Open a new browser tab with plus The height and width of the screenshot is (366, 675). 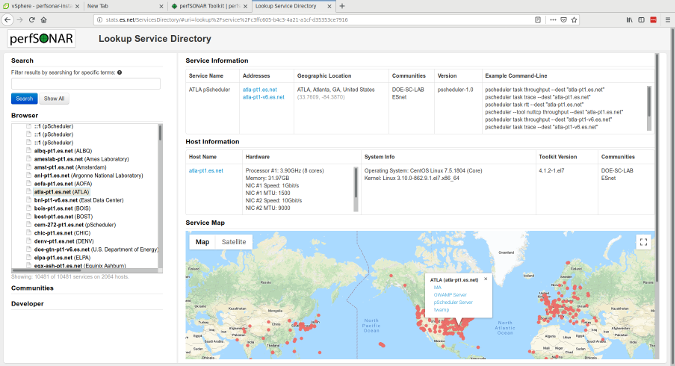coord(342,6)
